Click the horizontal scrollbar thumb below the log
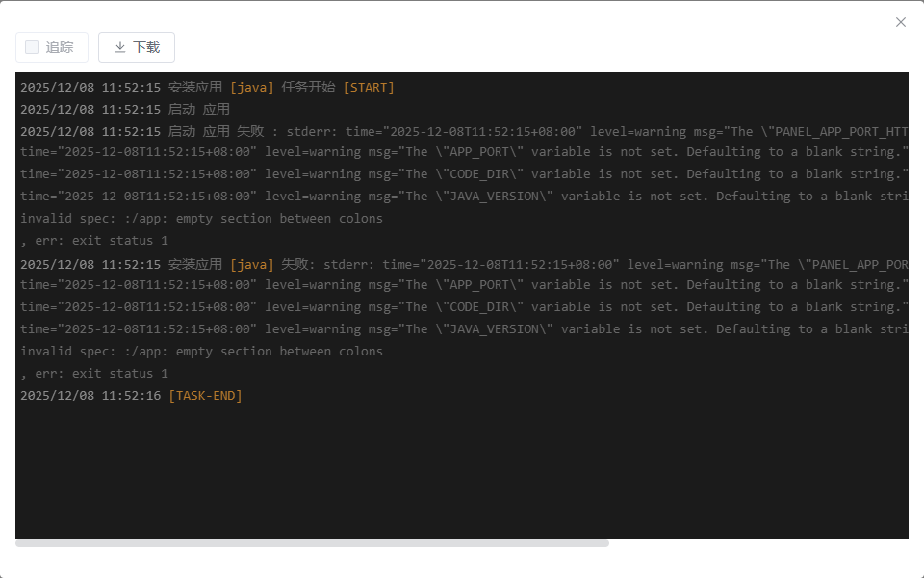The width and height of the screenshot is (924, 578). point(312,543)
